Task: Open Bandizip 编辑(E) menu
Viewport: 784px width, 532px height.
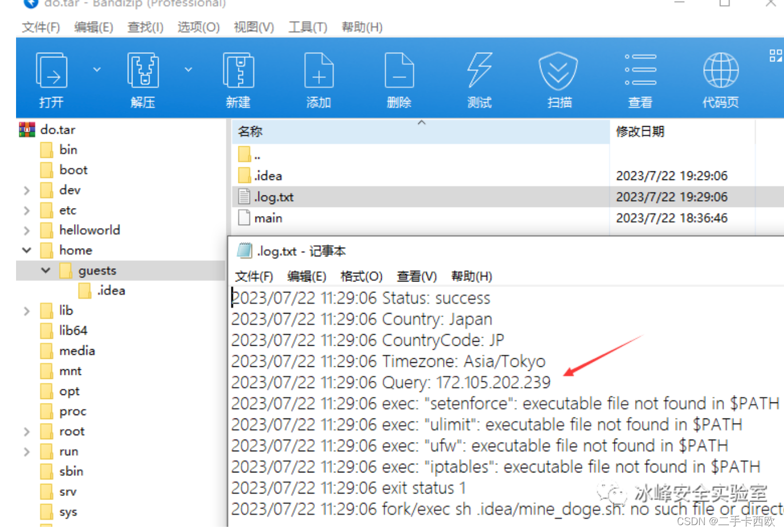Action: pos(93,27)
